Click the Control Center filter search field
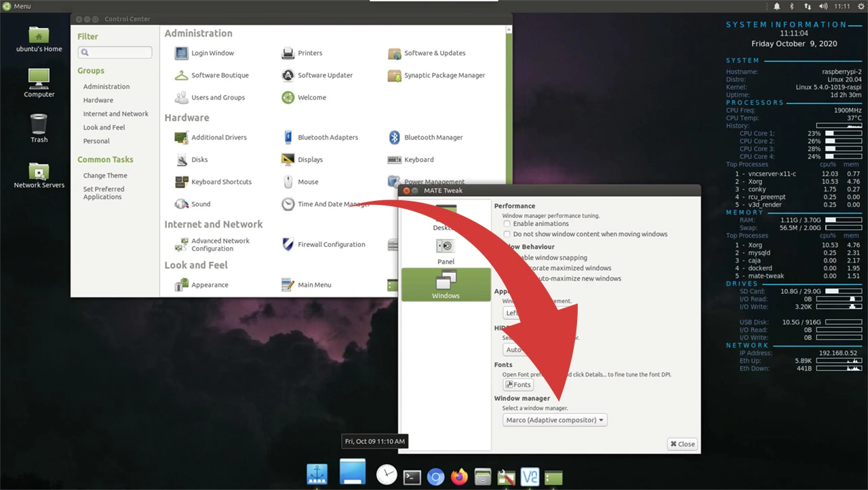The image size is (868, 490). tap(115, 52)
